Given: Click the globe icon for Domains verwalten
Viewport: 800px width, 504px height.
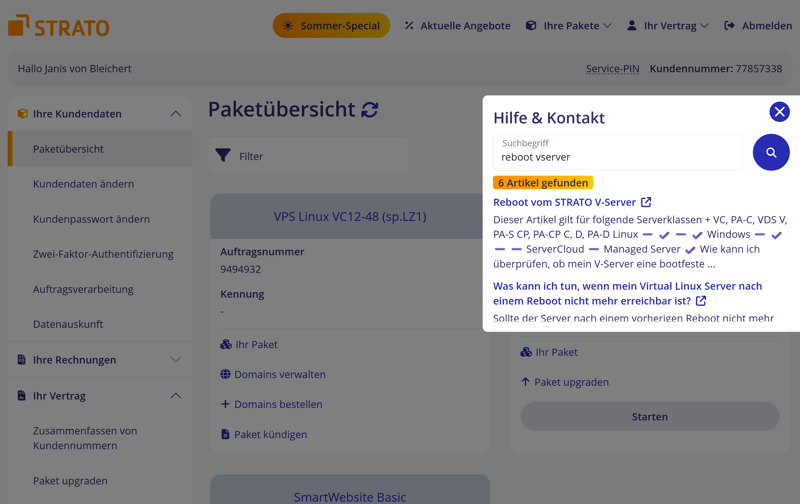Looking at the screenshot, I should tap(226, 374).
